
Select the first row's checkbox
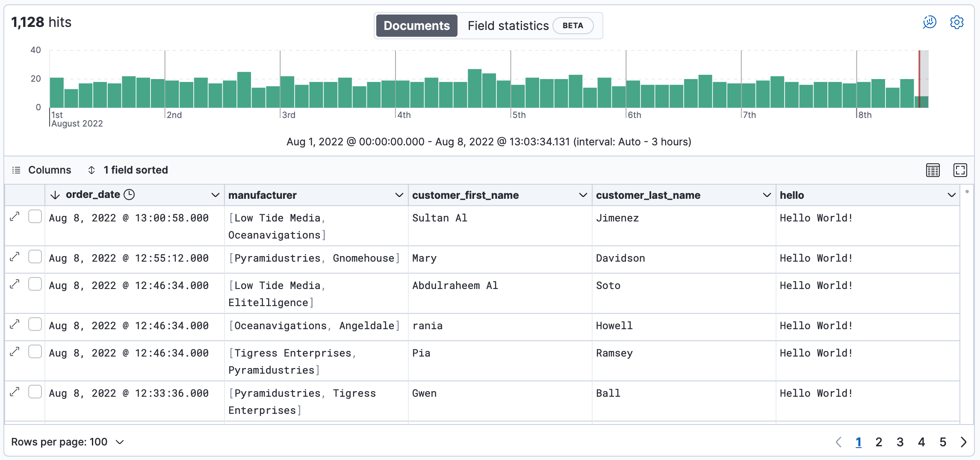35,216
